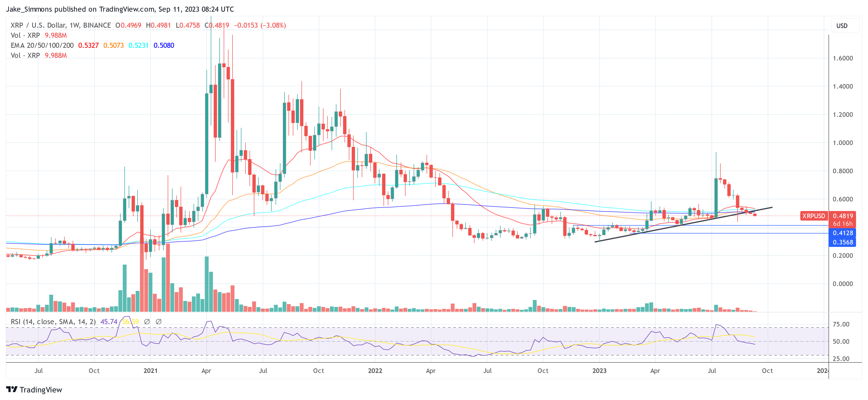The width and height of the screenshot is (868, 400).
Task: Click the change value −0.0153 (−3.08%)
Action: click(x=260, y=25)
